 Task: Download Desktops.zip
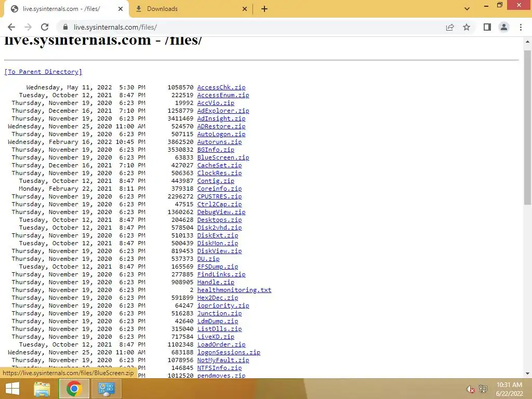220,220
